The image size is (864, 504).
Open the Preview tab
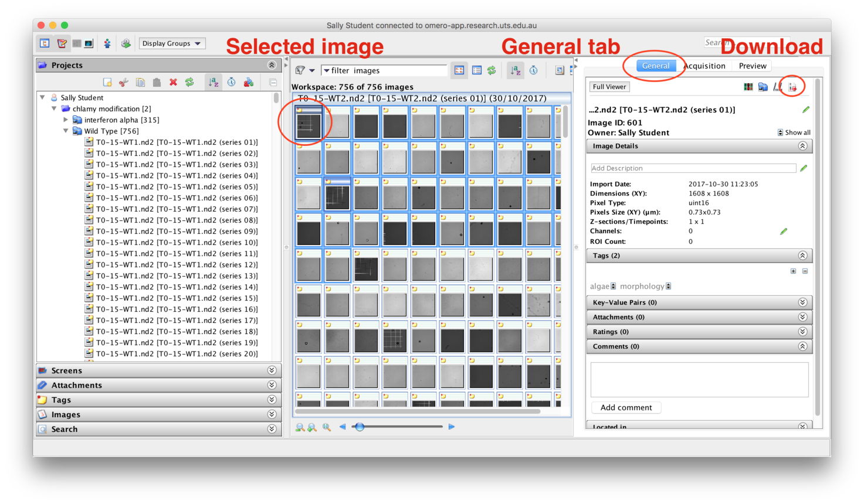coord(752,66)
